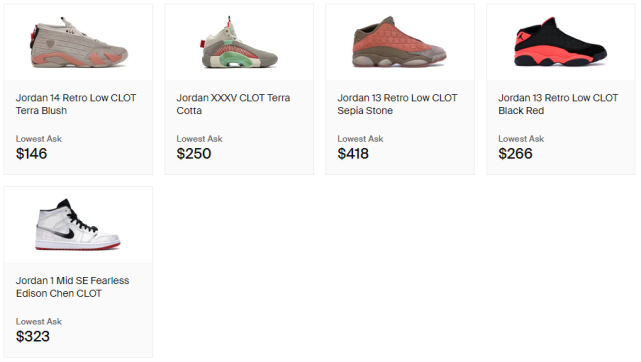Click Lowest Ask label on Sepia Stone card
The width and height of the screenshot is (641, 362).
(361, 139)
